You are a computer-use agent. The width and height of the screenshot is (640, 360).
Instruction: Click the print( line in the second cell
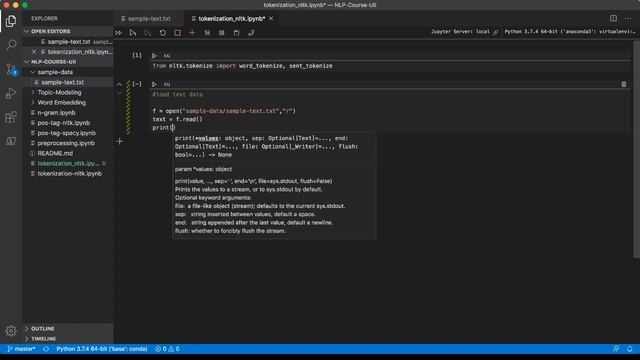click(x=164, y=128)
